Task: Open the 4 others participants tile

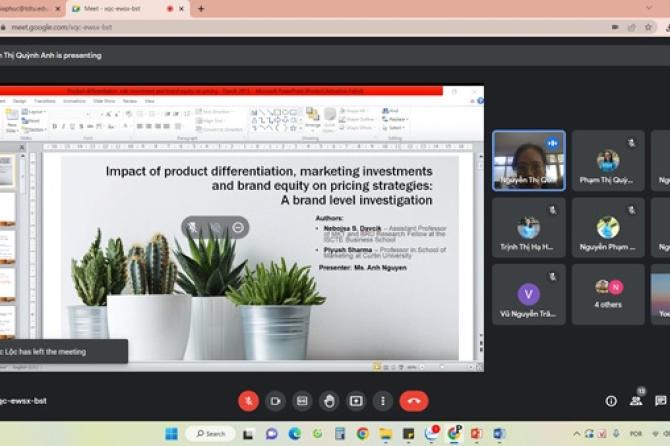Action: [x=608, y=294]
